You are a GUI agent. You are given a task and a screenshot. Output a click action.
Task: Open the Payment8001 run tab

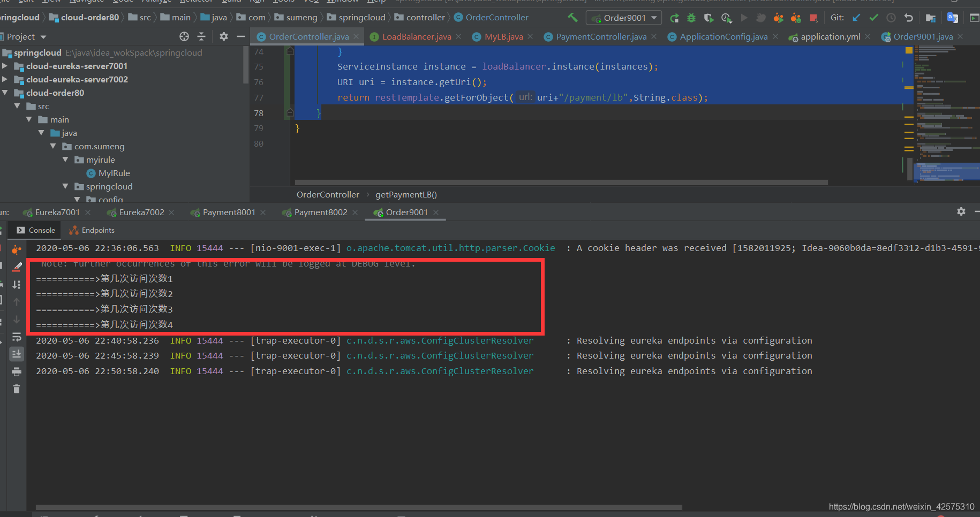pos(229,212)
